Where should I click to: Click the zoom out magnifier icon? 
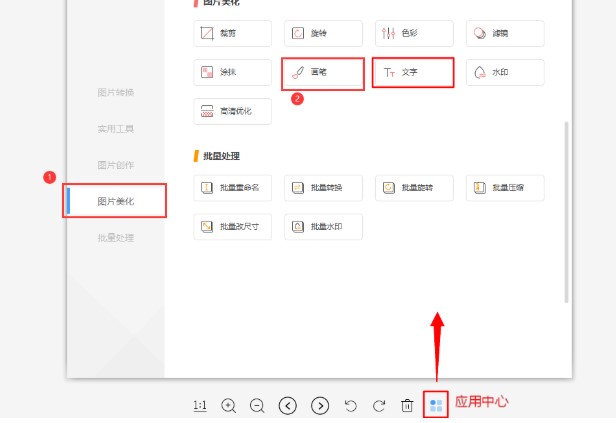[257, 405]
